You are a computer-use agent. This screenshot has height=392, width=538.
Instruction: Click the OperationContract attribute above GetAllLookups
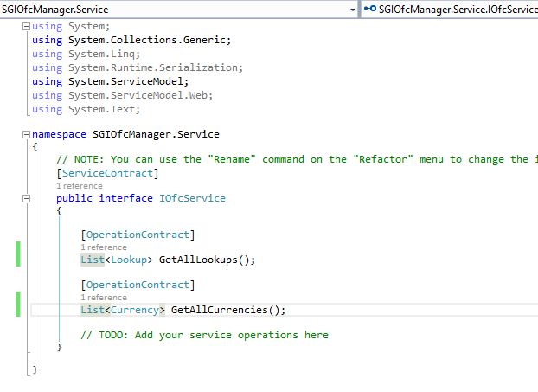click(138, 235)
